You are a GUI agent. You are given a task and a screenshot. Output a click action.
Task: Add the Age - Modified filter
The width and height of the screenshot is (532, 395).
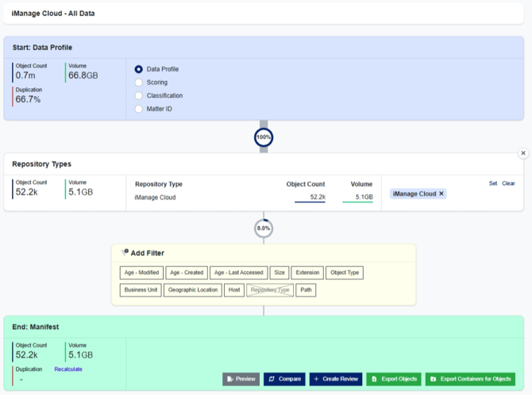pyautogui.click(x=141, y=273)
